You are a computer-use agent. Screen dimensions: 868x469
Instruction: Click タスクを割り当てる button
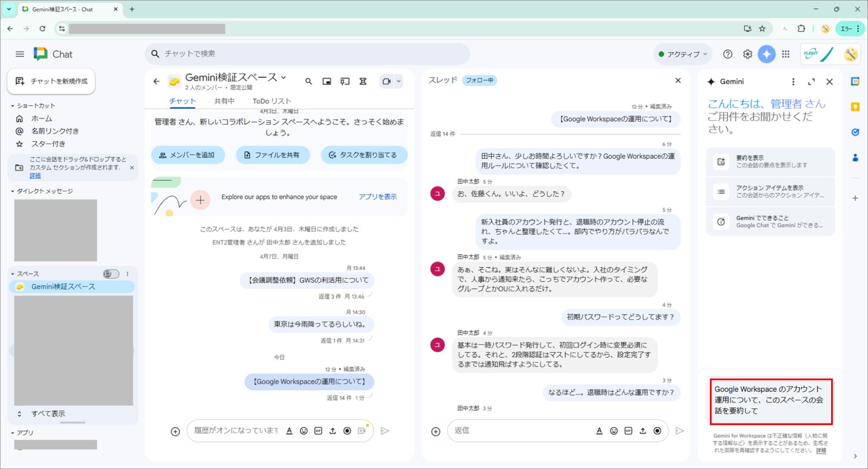(x=364, y=155)
